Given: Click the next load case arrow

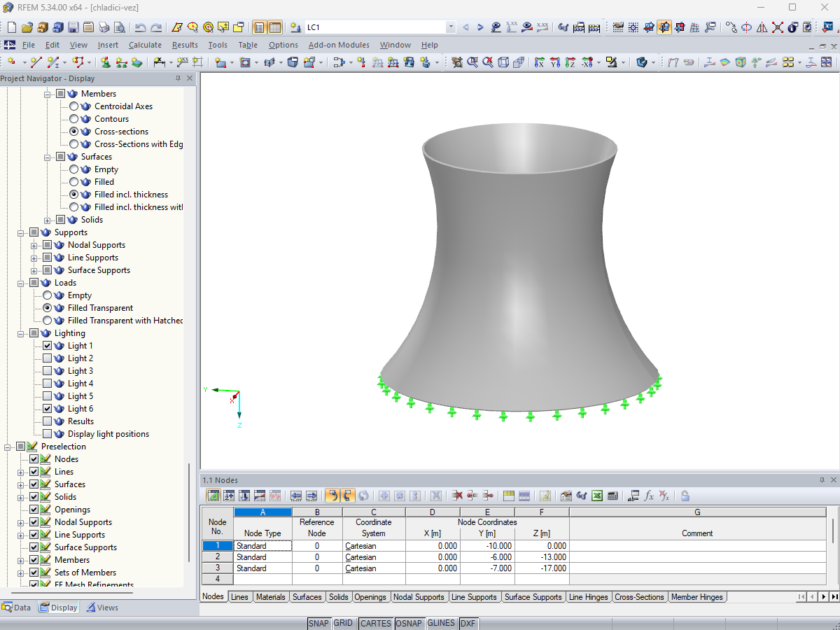Looking at the screenshot, I should coord(480,27).
